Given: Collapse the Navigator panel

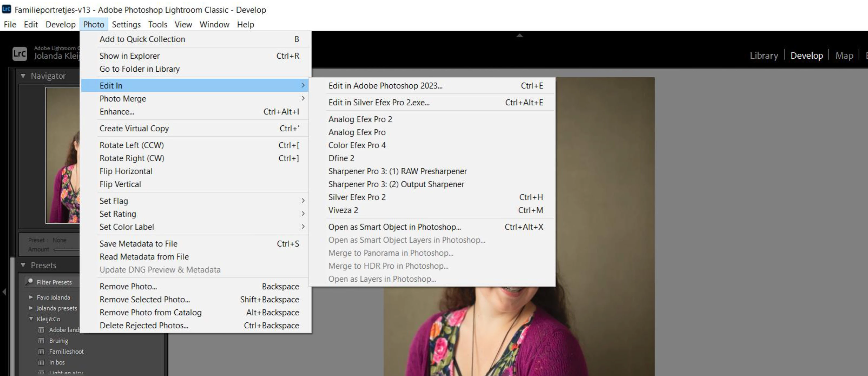Looking at the screenshot, I should (23, 76).
